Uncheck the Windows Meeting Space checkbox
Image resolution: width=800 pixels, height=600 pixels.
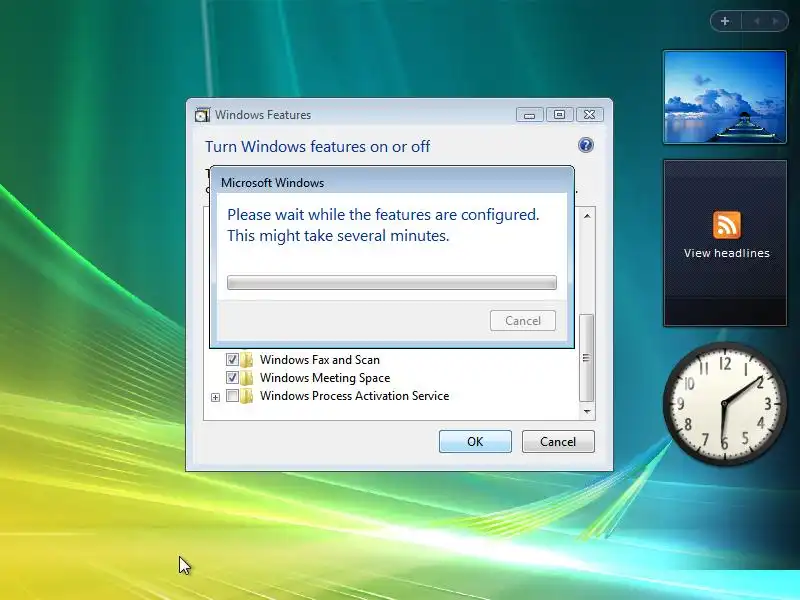click(232, 378)
